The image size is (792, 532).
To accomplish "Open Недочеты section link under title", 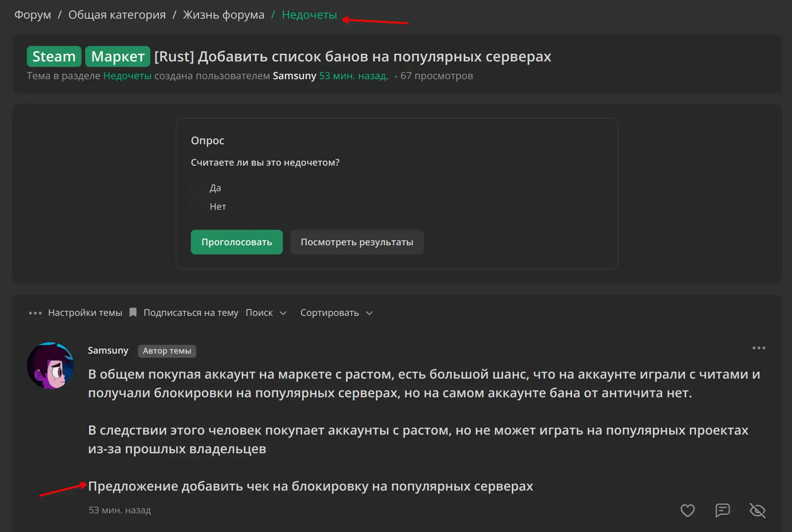I will tap(128, 76).
